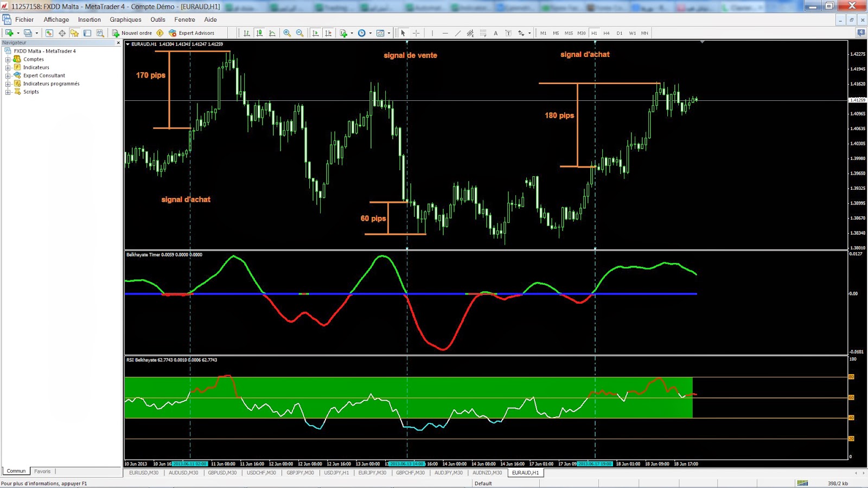The width and height of the screenshot is (868, 488).
Task: Open the Affichage menu
Action: [56, 20]
